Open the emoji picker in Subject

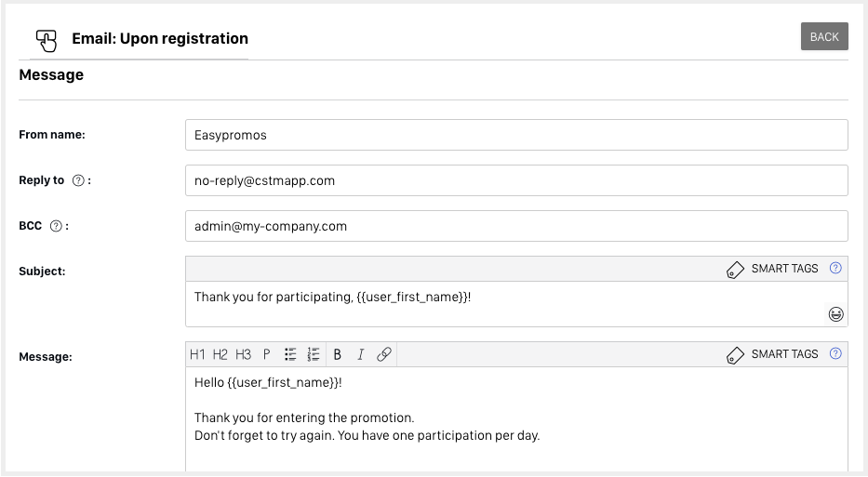tap(835, 314)
